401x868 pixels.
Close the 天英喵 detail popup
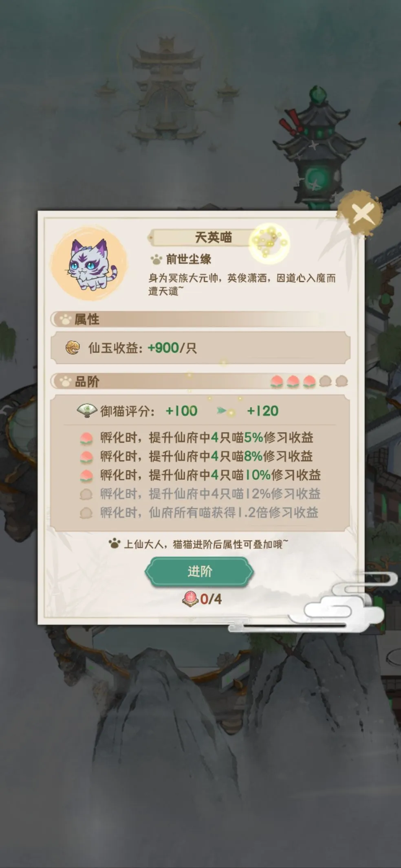coord(361,213)
